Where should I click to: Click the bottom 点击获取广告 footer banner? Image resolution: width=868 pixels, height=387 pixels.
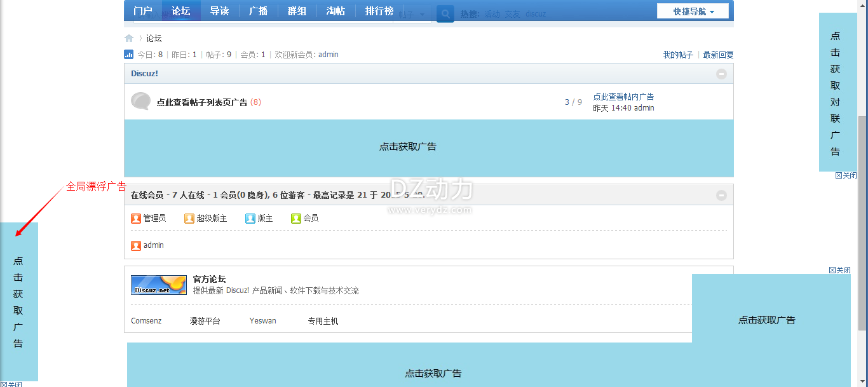pyautogui.click(x=433, y=365)
